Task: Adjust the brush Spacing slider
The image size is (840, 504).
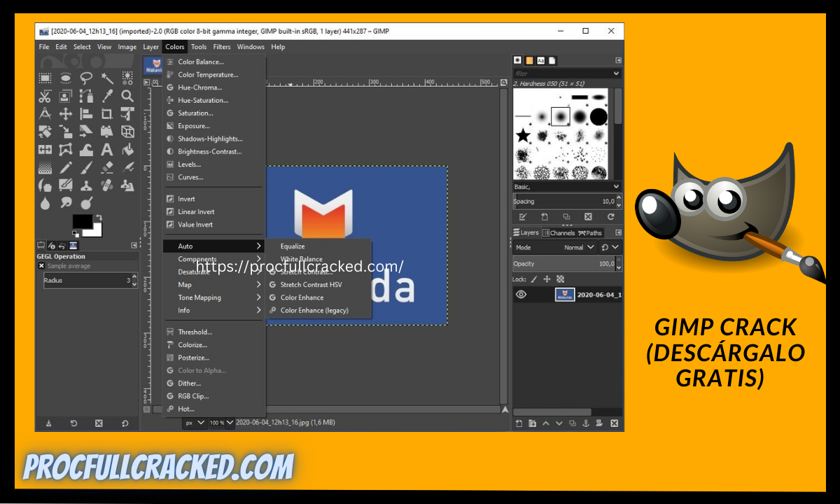Action: point(567,202)
